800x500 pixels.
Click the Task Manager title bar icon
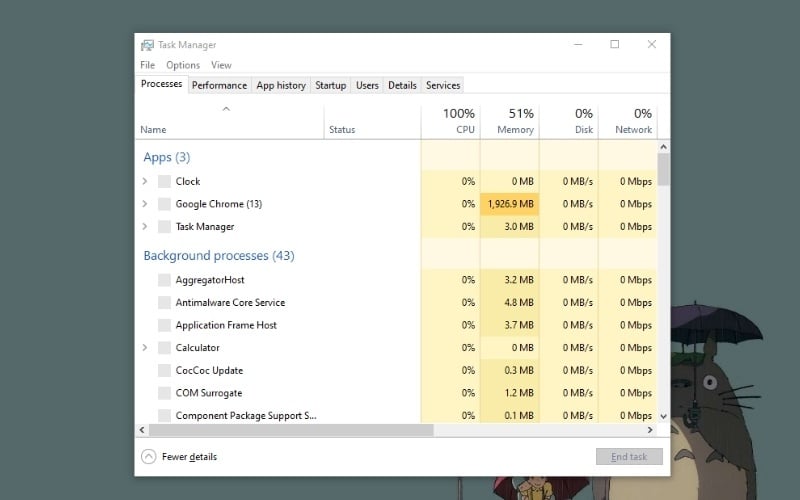[147, 45]
